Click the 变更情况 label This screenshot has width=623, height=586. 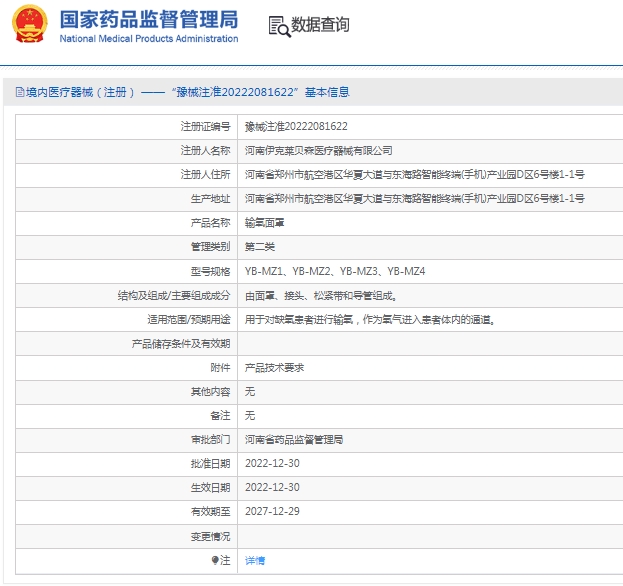coord(211,536)
